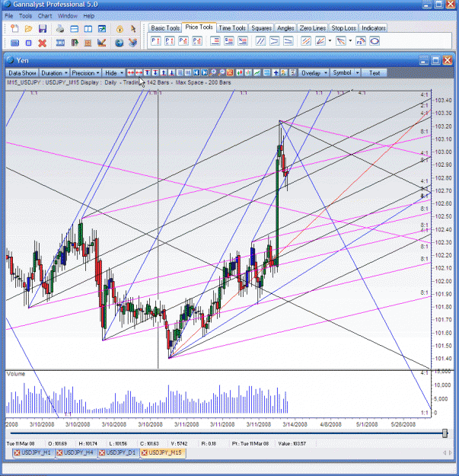The image size is (459, 476).
Task: Click the 4/8/2008 date axis label
Action: 330,424
